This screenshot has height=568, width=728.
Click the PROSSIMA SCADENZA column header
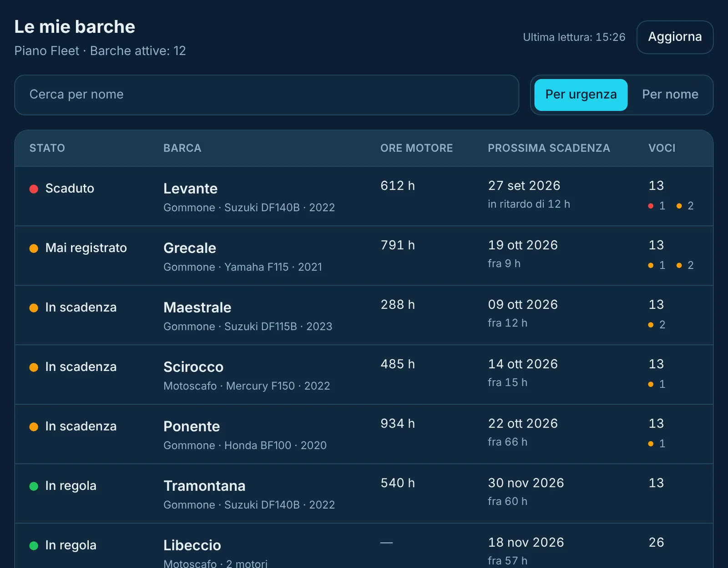tap(549, 148)
